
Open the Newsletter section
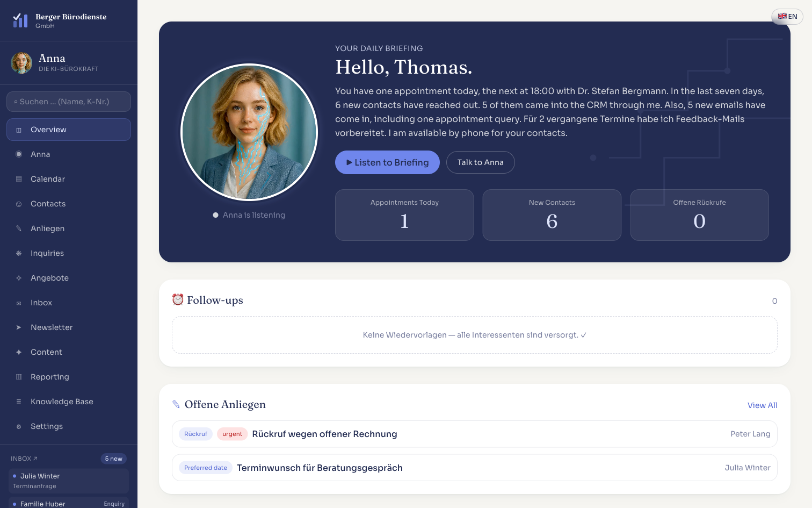click(69, 327)
